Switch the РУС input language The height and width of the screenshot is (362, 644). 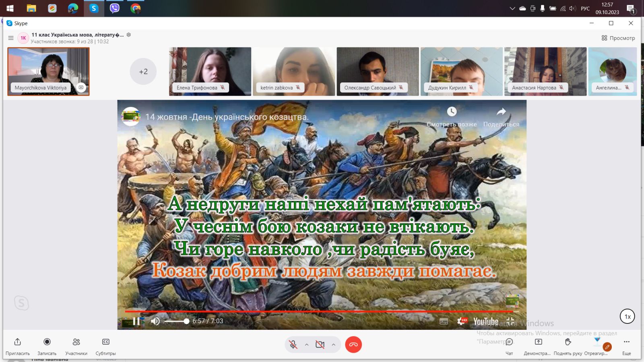coord(585,8)
